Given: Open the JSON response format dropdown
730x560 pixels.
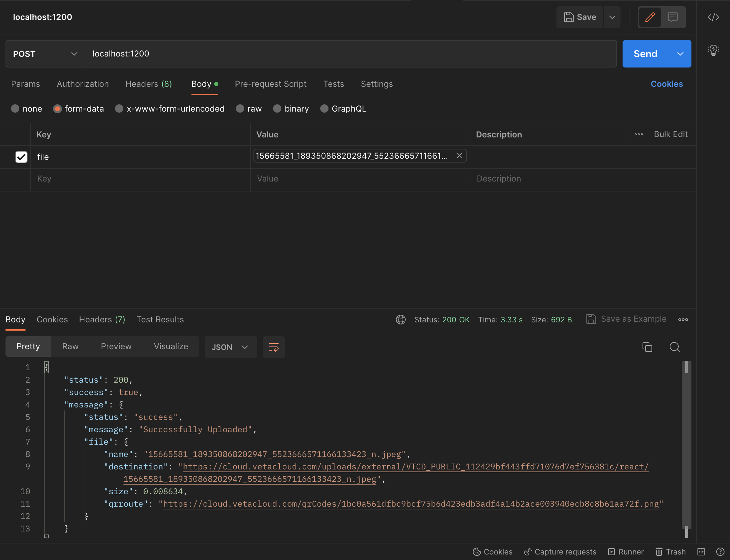Looking at the screenshot, I should (231, 347).
